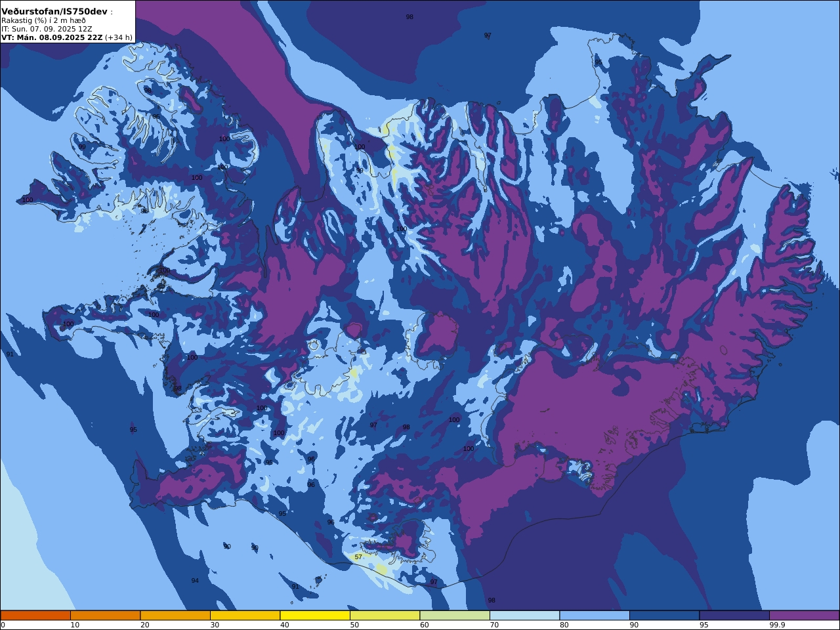Select the 'Rakastig (%) í 2 m hæð' label
The width and height of the screenshot is (840, 630).
(x=43, y=20)
